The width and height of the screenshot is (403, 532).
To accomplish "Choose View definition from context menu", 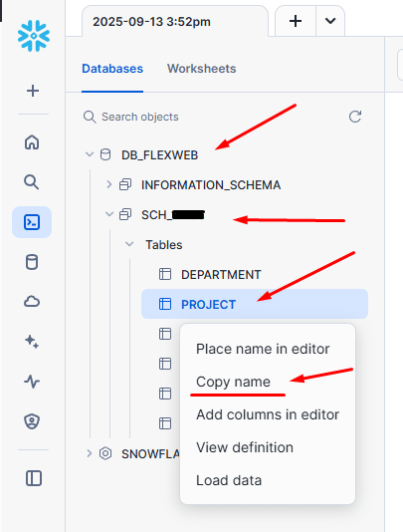I will tap(245, 447).
